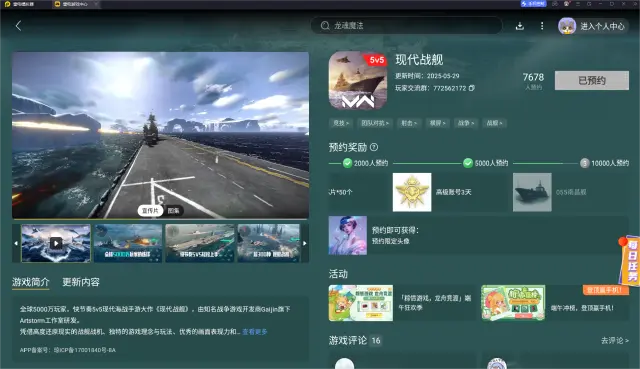Open the 团队对抗 tag
Screen dimensions: 640x369
pyautogui.click(x=375, y=123)
